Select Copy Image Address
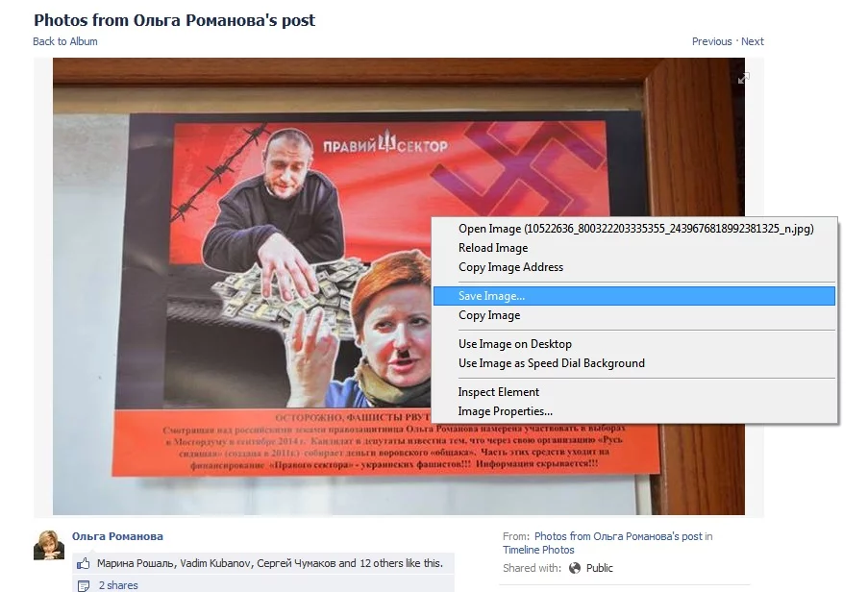 [633, 267]
